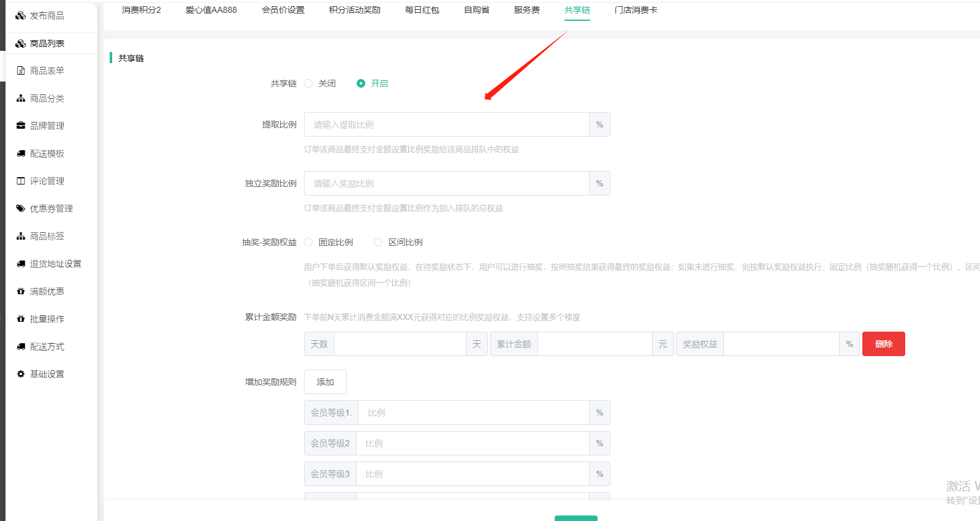
Task: Click the 满额优惠 gift icon
Action: tap(21, 292)
